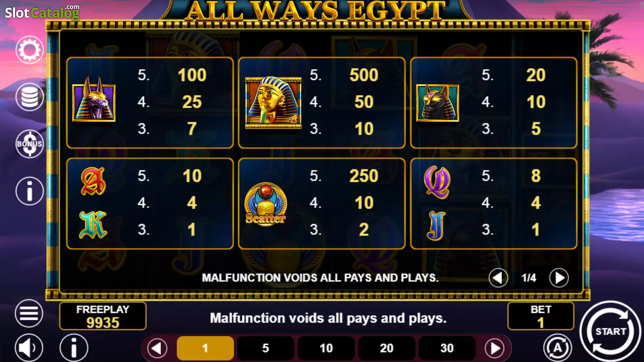The image size is (644, 362).
Task: Select bet value 1
Action: (205, 348)
